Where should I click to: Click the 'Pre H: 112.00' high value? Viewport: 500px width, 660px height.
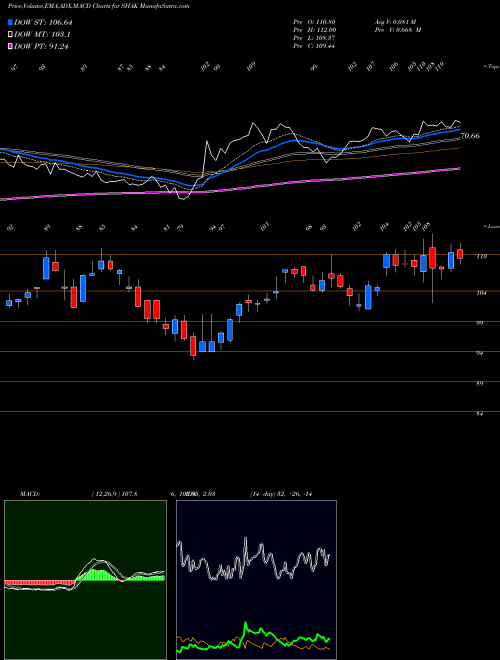click(314, 30)
